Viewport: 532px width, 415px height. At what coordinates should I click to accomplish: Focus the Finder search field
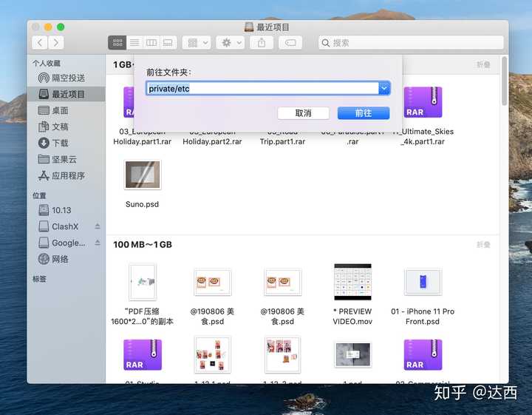[x=411, y=43]
